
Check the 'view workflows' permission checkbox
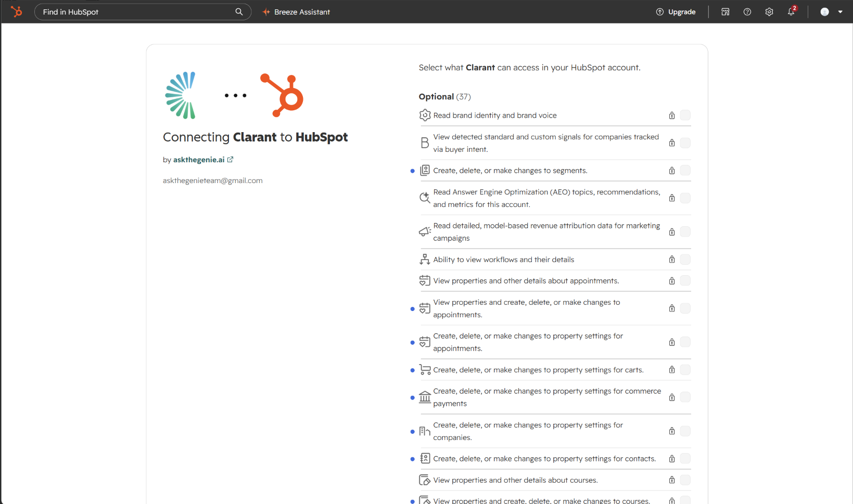pos(685,259)
